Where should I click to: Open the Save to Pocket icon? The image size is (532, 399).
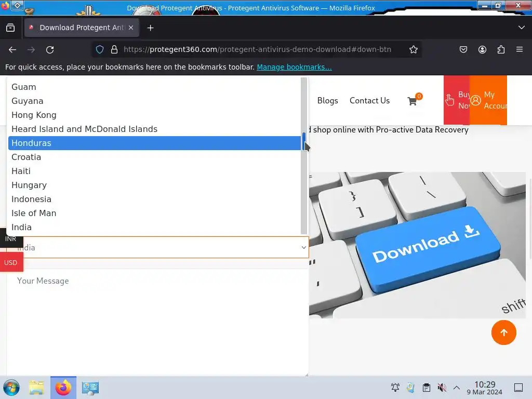pyautogui.click(x=463, y=49)
